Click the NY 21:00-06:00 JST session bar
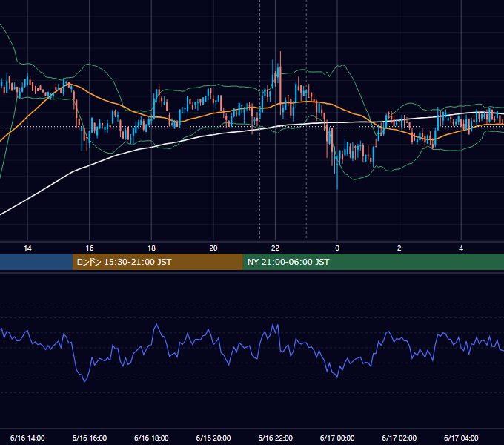The height and width of the screenshot is (445, 504). coord(373,262)
